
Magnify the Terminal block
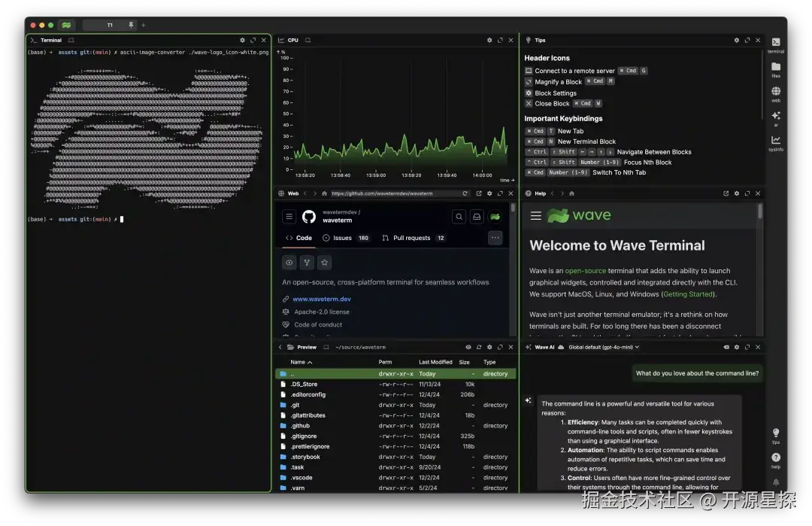pyautogui.click(x=253, y=40)
